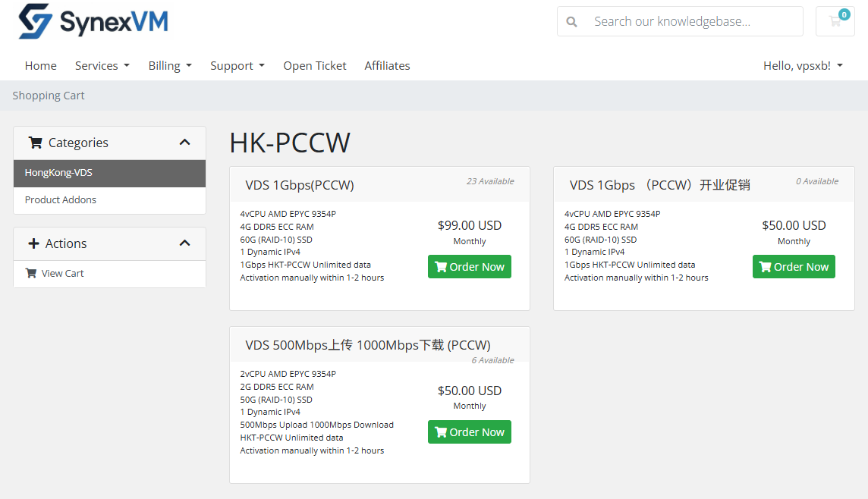868x499 pixels.
Task: Click the 2G DDR5 ECC RAM line
Action: click(x=277, y=387)
